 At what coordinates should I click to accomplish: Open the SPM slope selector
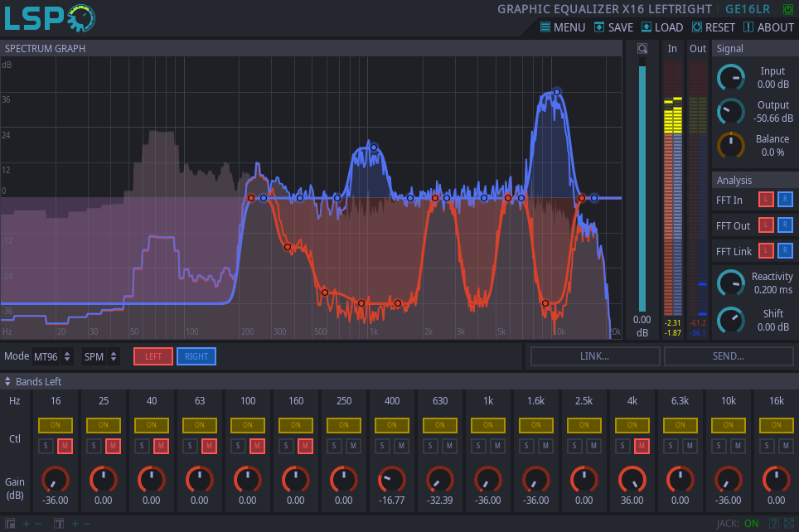(100, 356)
